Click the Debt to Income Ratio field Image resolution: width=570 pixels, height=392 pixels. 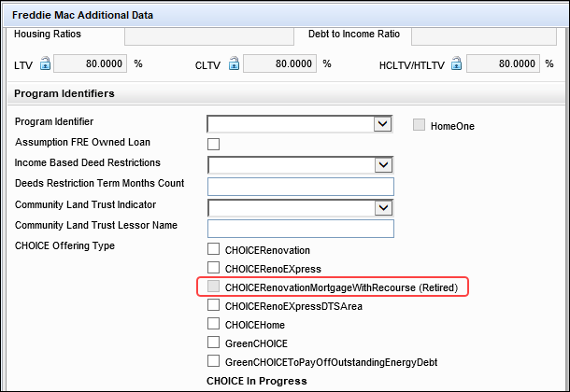(483, 36)
